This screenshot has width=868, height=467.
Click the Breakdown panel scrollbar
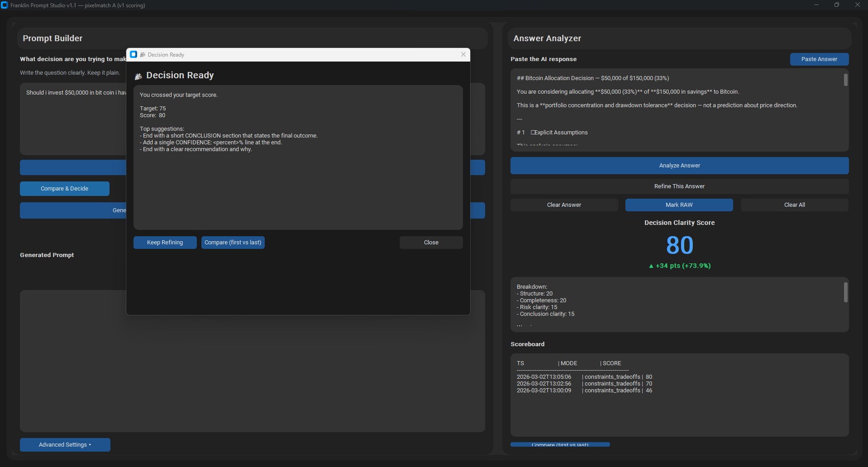coord(845,293)
